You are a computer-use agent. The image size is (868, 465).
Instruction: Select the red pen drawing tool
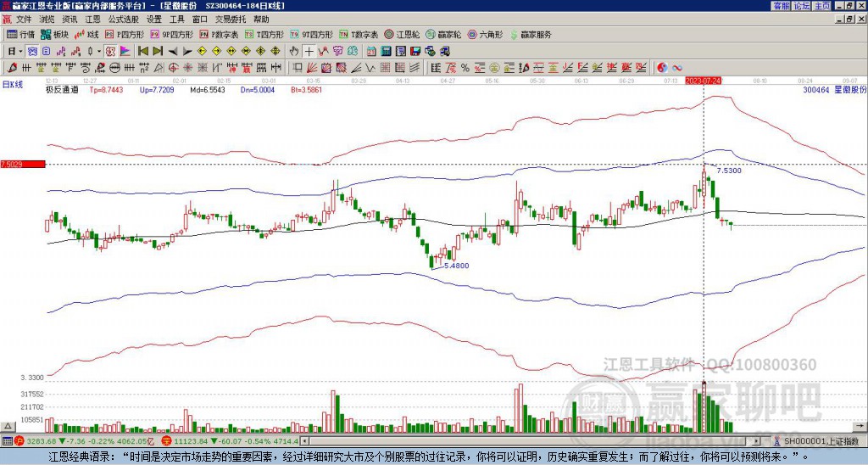click(x=12, y=68)
